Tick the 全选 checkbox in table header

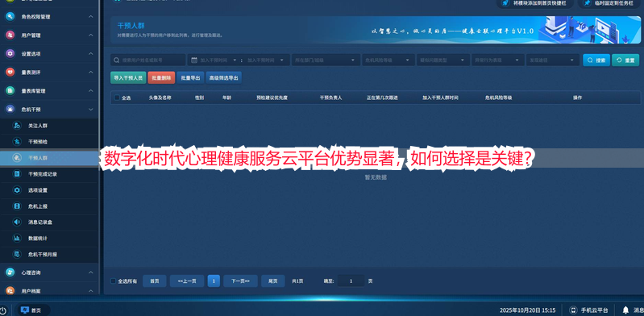(117, 98)
